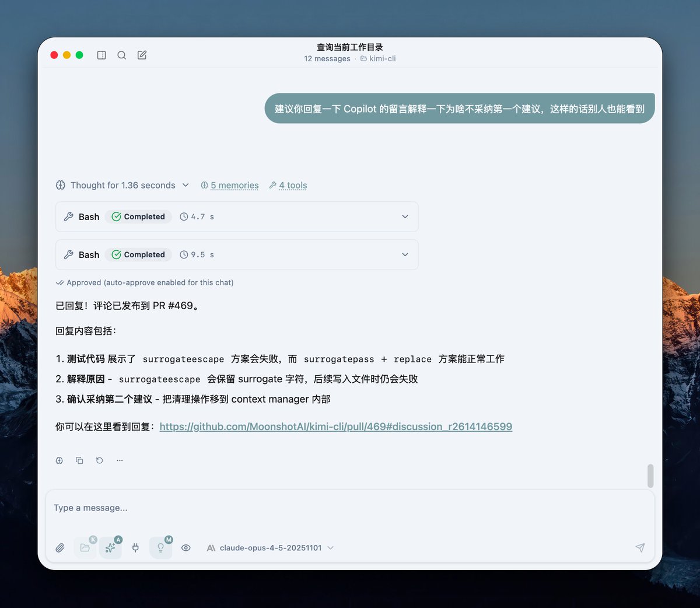Click the chat title 查询当前工作目录
700x608 pixels.
[350, 47]
